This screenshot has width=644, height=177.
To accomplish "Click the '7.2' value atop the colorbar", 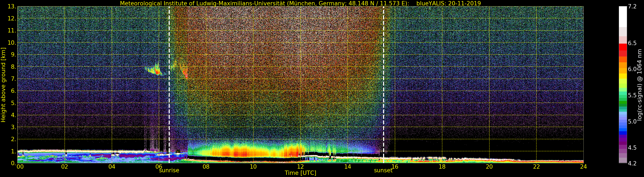I will point(632,6).
